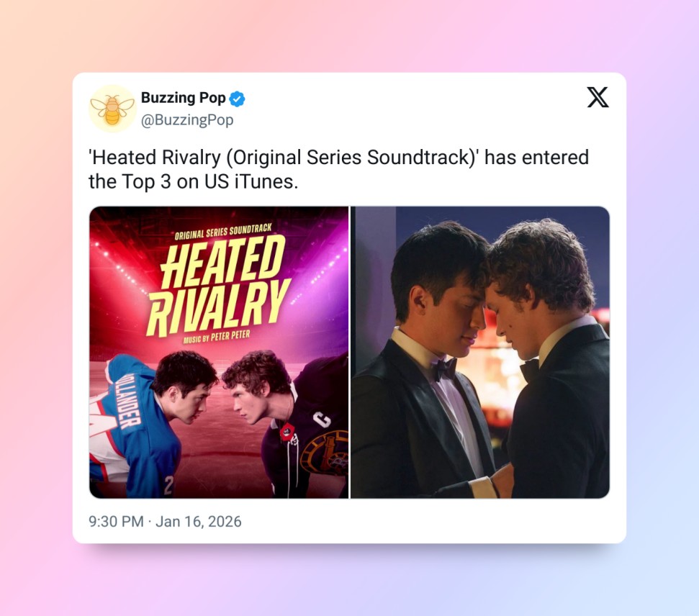This screenshot has width=699, height=616.
Task: Click the Buzzing Pop bee avatar
Action: coord(112,109)
